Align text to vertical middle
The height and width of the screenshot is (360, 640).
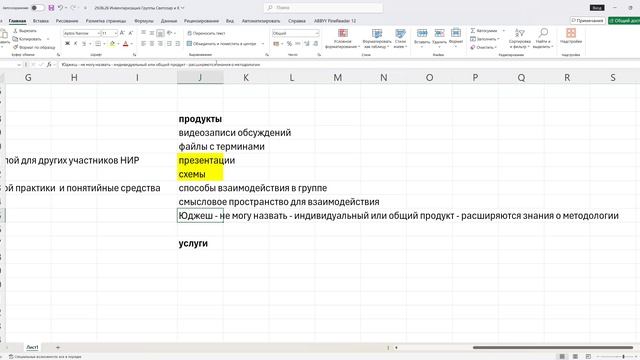pyautogui.click(x=152, y=33)
